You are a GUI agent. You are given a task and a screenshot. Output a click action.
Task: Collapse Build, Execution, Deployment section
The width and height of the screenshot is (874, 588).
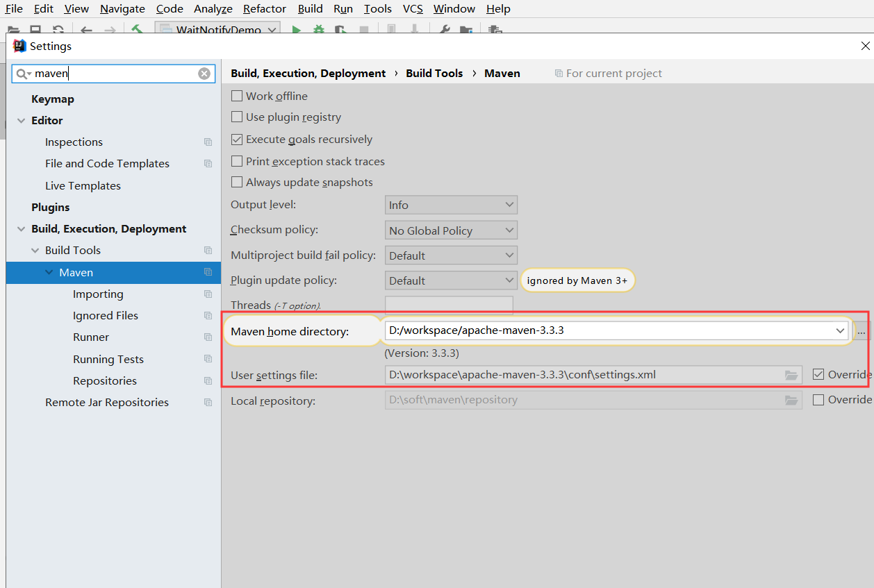[21, 229]
